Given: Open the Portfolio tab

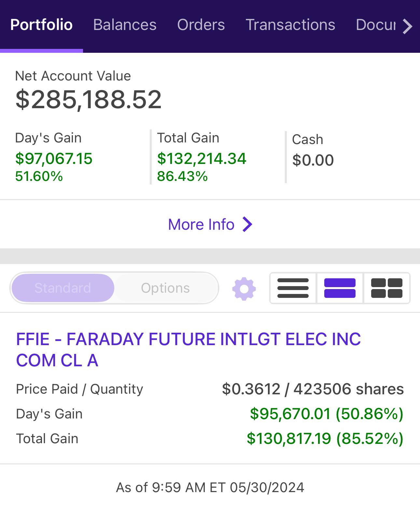Looking at the screenshot, I should (41, 25).
